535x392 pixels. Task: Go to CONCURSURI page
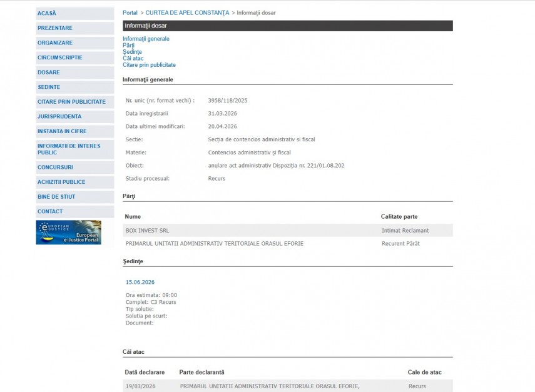pos(55,167)
